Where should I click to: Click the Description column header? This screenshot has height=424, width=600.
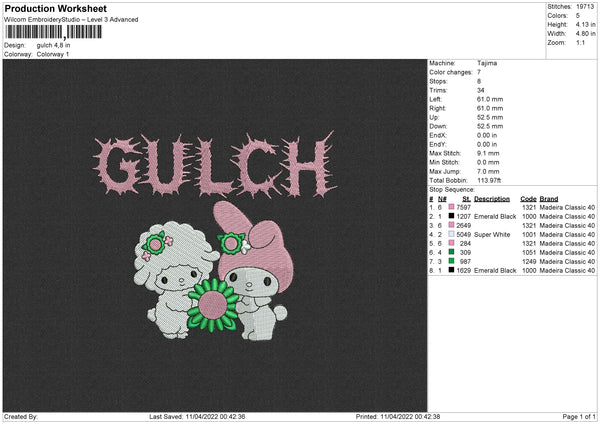pos(492,199)
